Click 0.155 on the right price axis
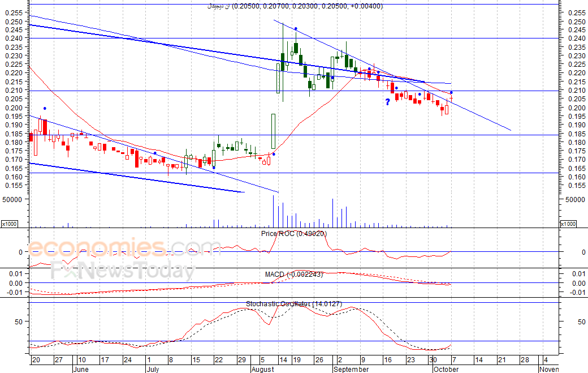The height and width of the screenshot is (373, 588). tap(577, 186)
